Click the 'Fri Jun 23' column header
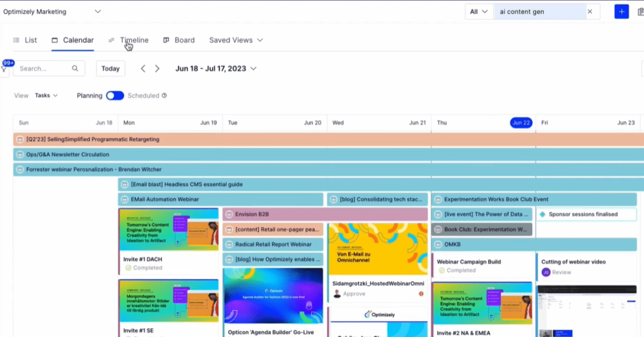This screenshot has height=337, width=644. click(x=588, y=123)
